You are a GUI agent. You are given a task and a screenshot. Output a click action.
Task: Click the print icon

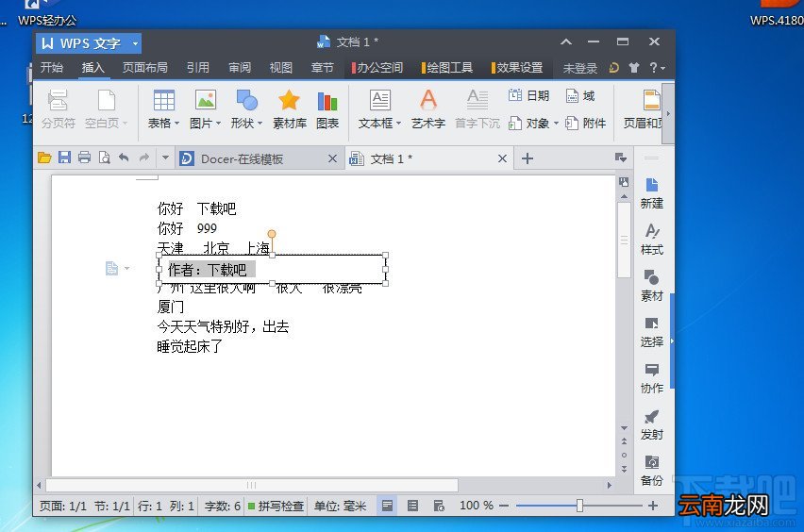click(x=85, y=158)
